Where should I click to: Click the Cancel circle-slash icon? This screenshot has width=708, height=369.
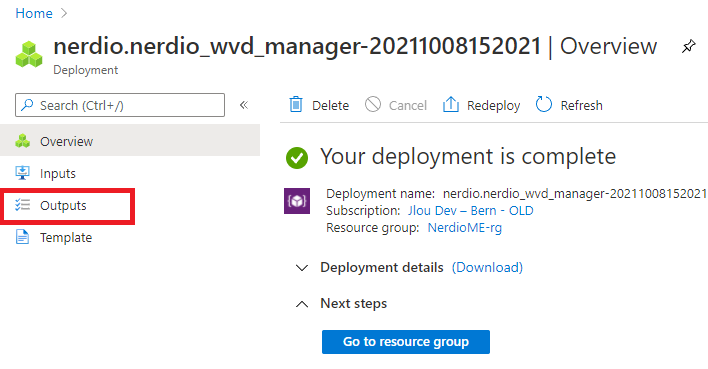(373, 104)
